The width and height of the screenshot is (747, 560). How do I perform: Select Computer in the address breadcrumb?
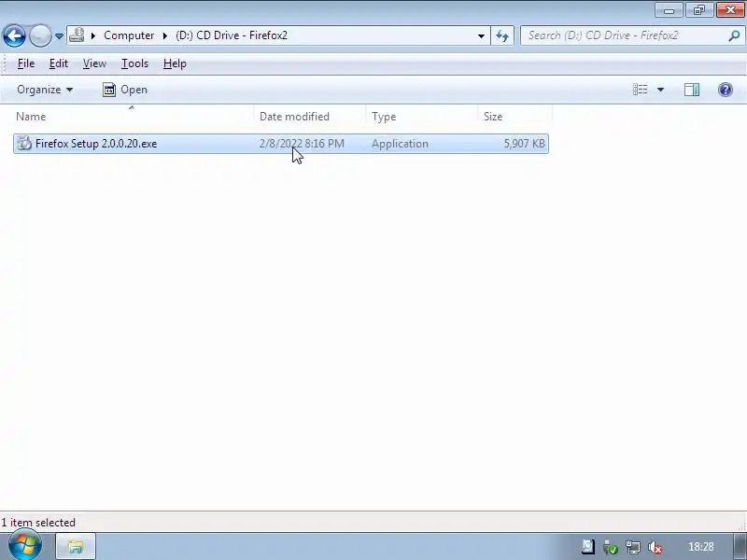tap(129, 35)
